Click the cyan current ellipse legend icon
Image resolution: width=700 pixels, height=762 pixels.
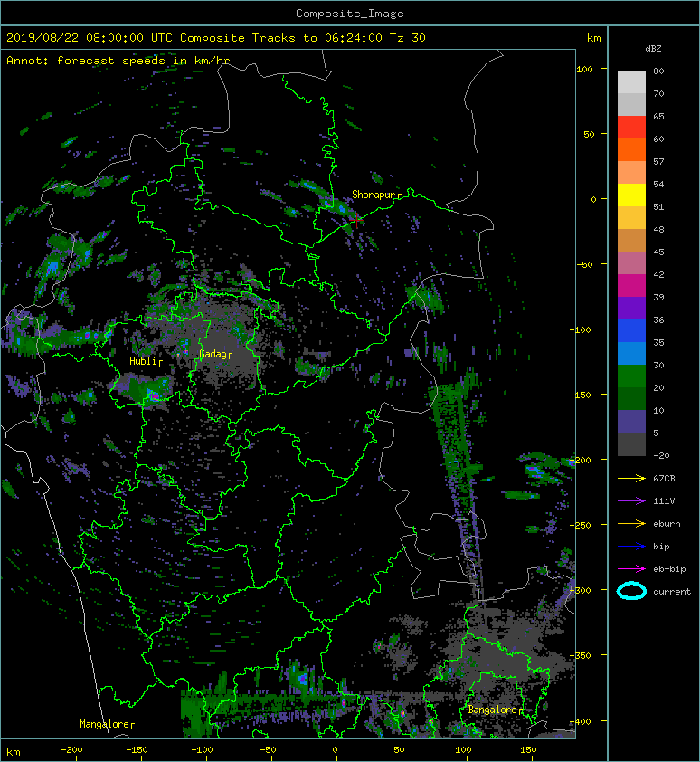pos(631,591)
